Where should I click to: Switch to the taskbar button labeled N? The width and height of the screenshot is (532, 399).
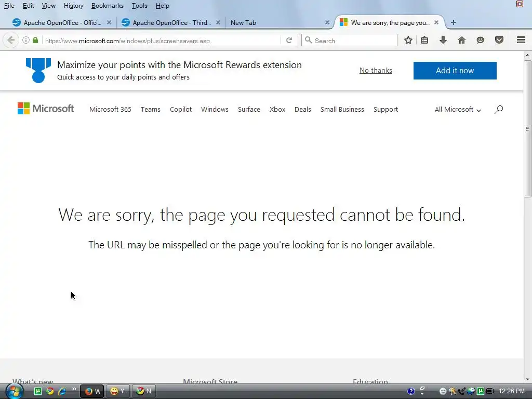click(143, 391)
